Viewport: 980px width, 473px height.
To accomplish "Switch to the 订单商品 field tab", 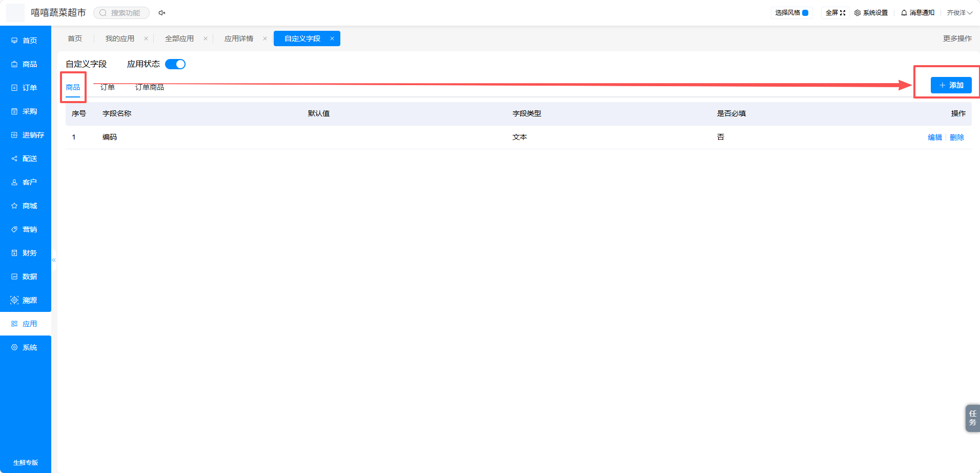I will click(150, 87).
